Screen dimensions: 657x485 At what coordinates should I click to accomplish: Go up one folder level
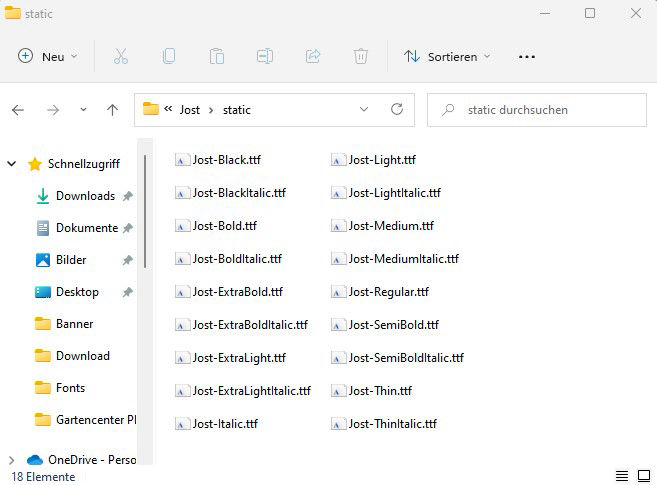pos(112,110)
